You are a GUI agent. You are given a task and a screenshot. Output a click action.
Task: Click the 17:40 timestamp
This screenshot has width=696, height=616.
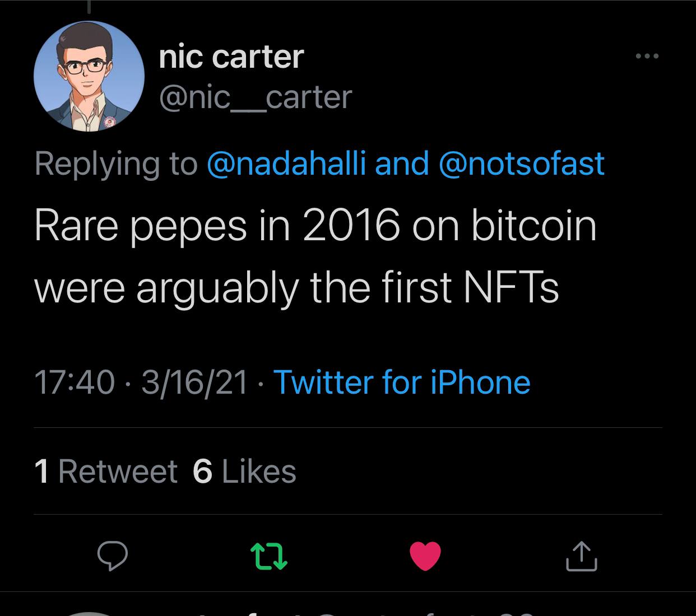(x=74, y=382)
